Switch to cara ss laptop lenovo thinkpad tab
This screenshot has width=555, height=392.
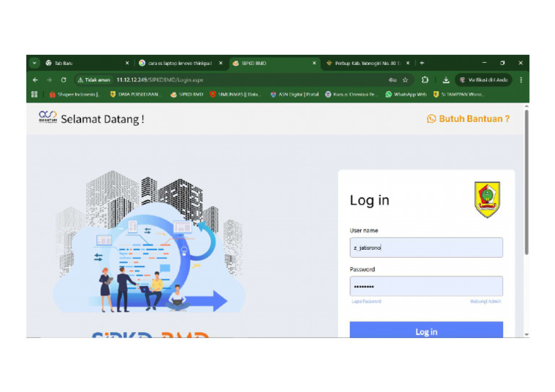(181, 64)
